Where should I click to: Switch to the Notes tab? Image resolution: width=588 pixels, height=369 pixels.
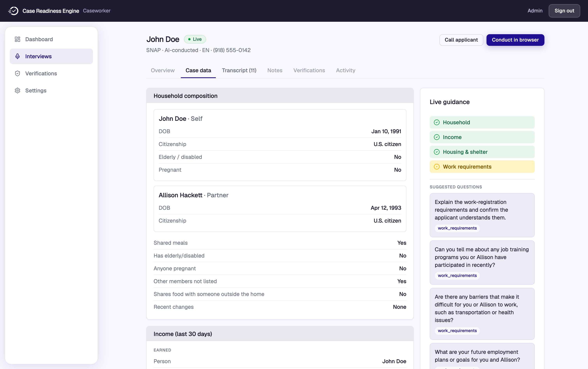coord(275,70)
